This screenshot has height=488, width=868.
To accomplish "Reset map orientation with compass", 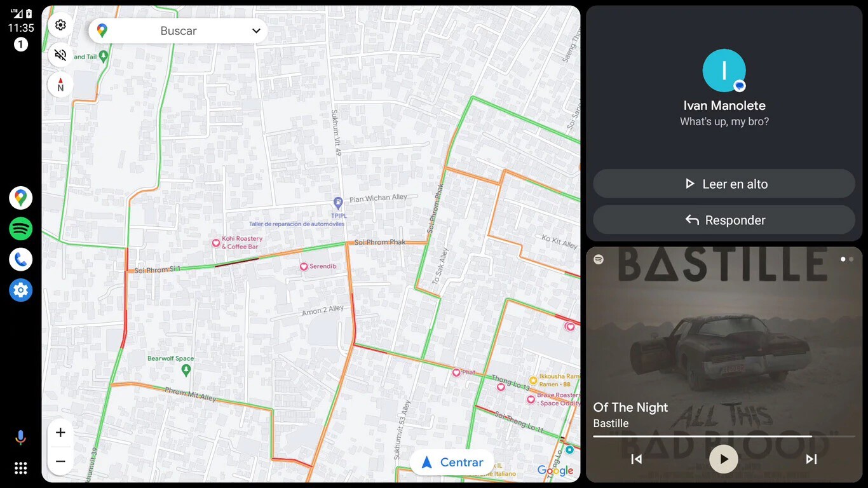I will tap(60, 85).
